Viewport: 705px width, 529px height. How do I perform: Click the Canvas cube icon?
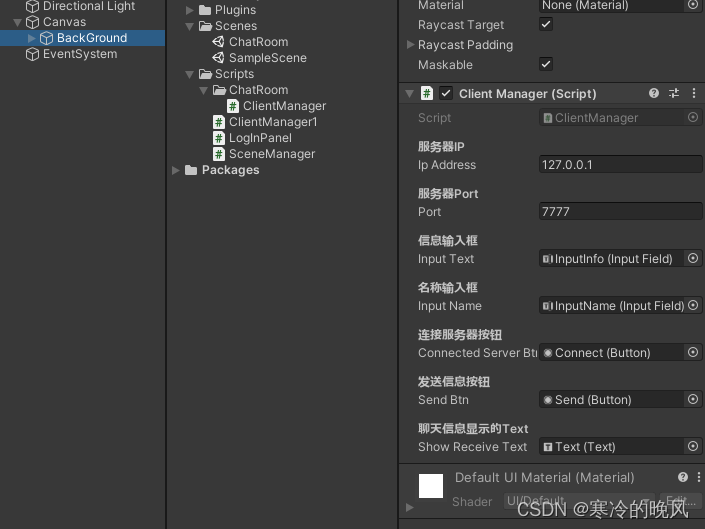32,22
